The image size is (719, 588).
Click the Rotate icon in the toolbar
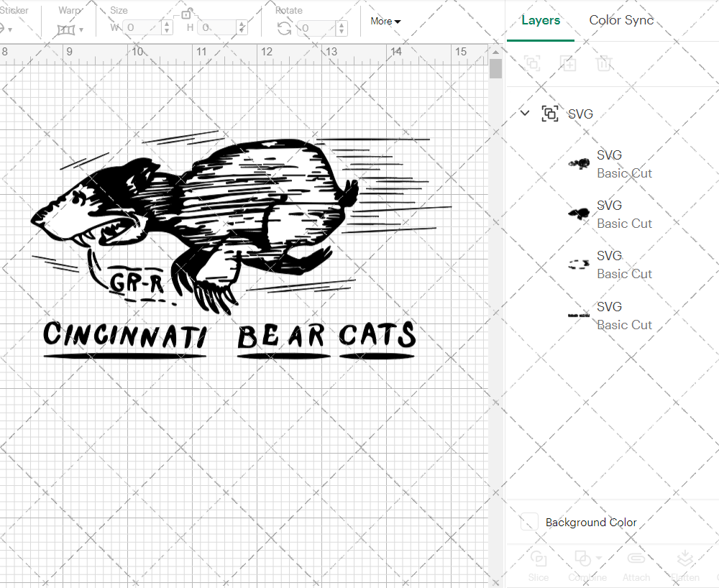coord(285,27)
